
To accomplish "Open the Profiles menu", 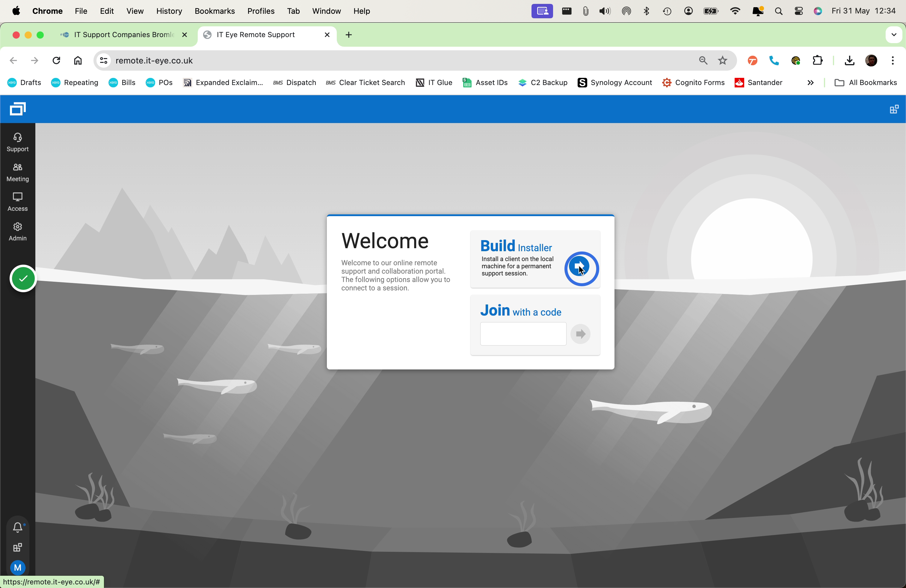I will 261,11.
